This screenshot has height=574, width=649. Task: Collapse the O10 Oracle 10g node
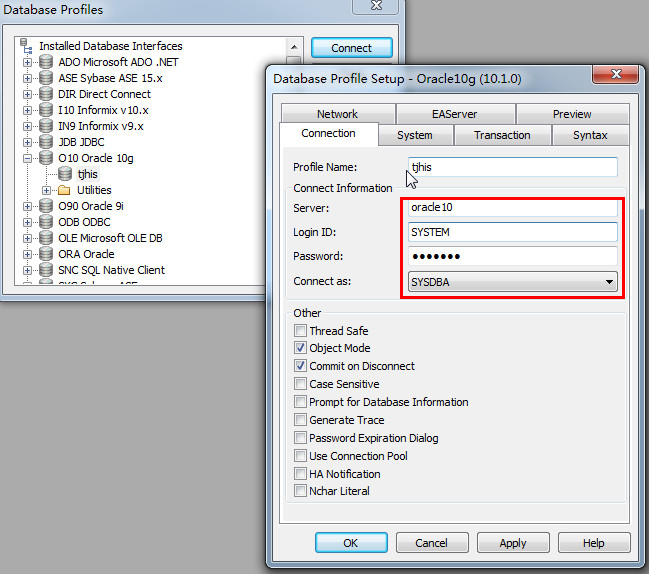point(27,159)
